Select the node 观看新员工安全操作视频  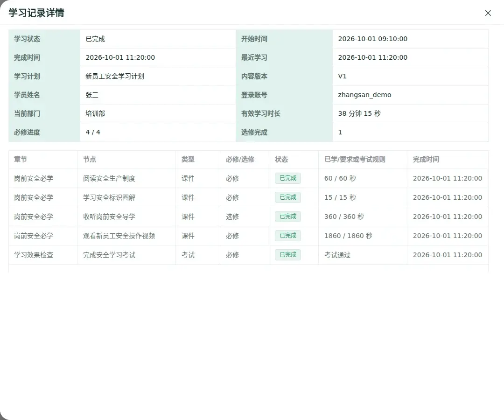pos(119,236)
